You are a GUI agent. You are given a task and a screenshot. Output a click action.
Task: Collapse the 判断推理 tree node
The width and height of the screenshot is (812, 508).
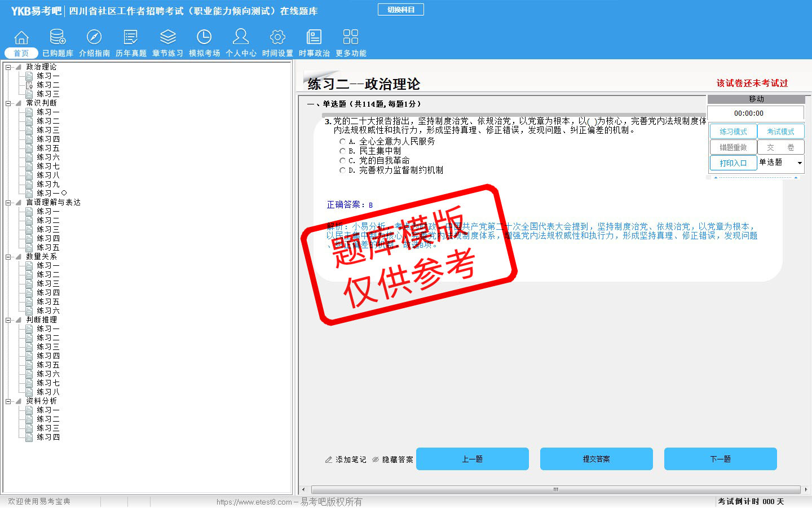(8, 320)
